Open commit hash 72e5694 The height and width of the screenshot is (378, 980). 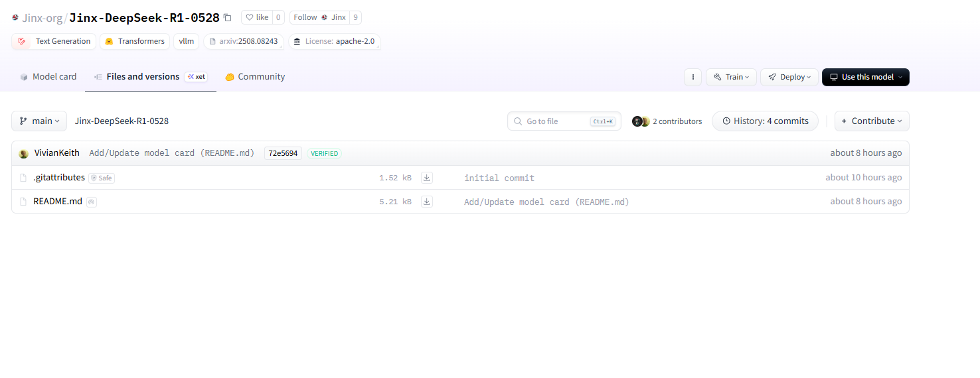coord(283,153)
